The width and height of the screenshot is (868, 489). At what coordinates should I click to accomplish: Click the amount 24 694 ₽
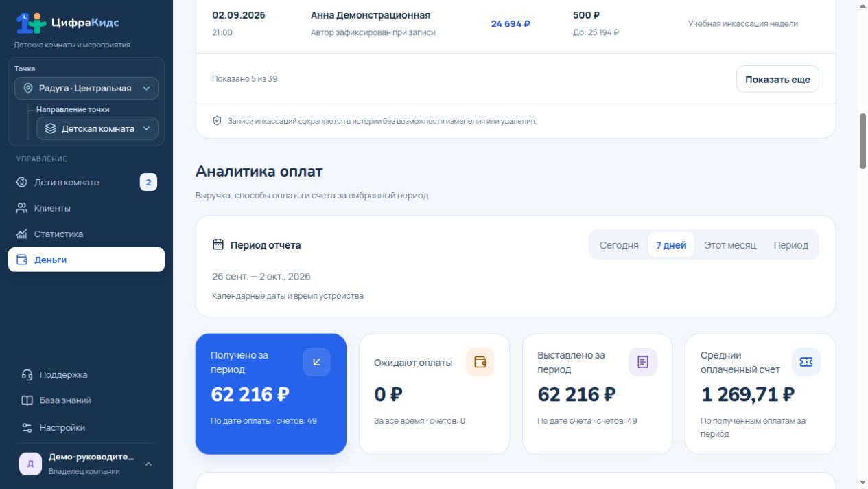(511, 23)
